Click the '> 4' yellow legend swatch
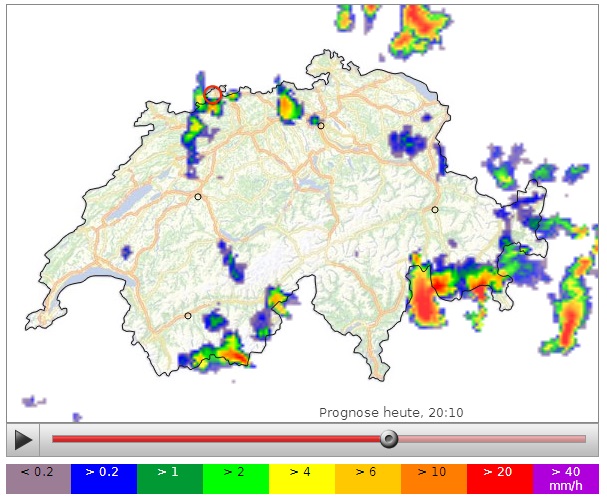Image resolution: width=607 pixels, height=501 pixels. (302, 479)
